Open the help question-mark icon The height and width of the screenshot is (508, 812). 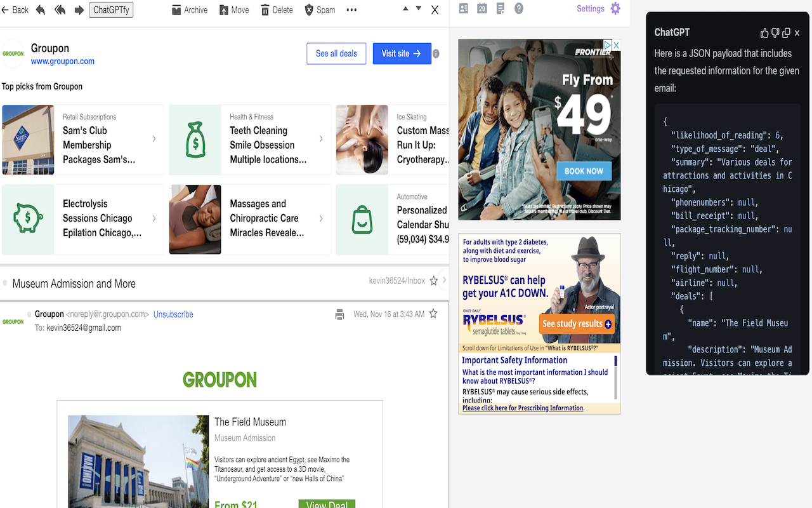(519, 9)
